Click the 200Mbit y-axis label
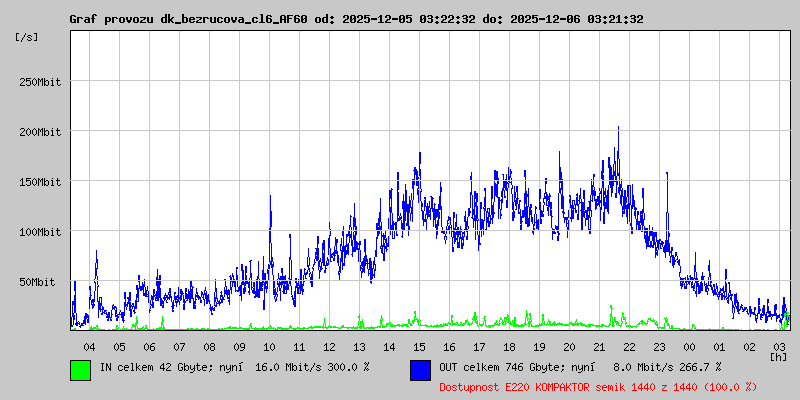 pos(40,132)
